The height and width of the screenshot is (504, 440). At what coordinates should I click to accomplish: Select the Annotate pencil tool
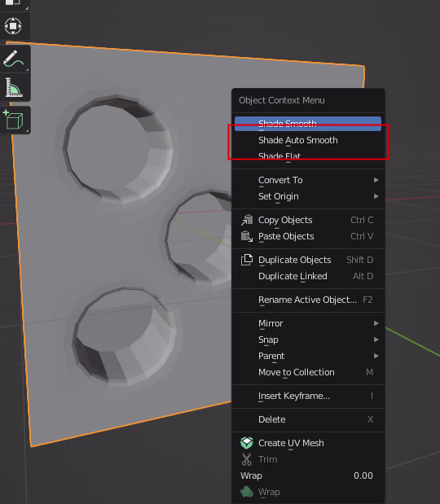(13, 59)
